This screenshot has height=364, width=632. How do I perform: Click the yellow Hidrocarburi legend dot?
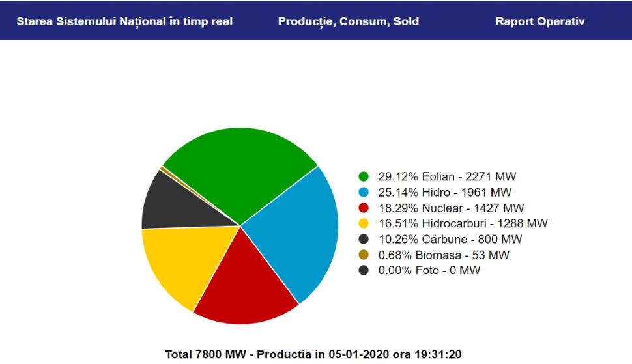click(x=364, y=223)
